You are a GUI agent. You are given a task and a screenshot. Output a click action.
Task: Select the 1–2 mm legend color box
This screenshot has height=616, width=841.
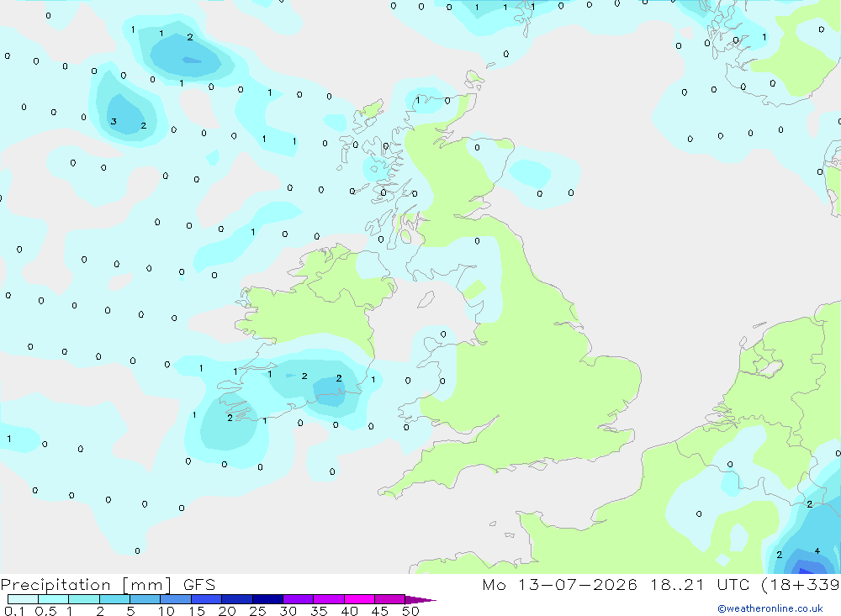(x=84, y=599)
